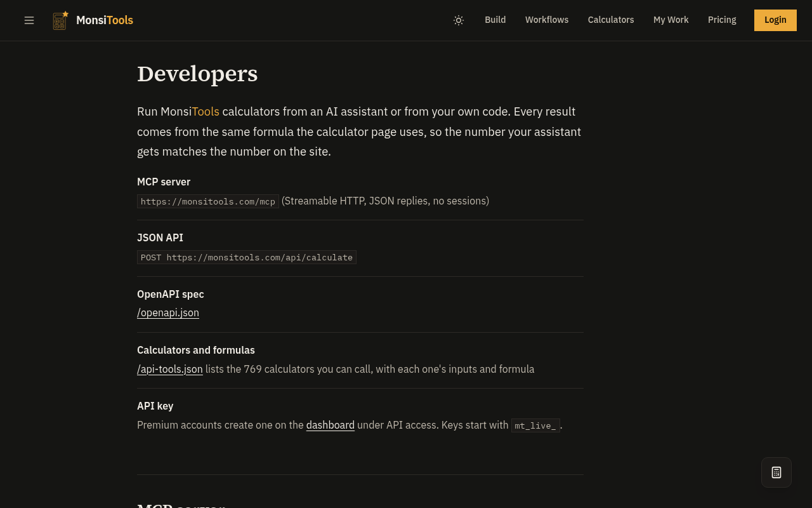Click the Developers page heading
This screenshot has height=508, width=812.
[197, 74]
